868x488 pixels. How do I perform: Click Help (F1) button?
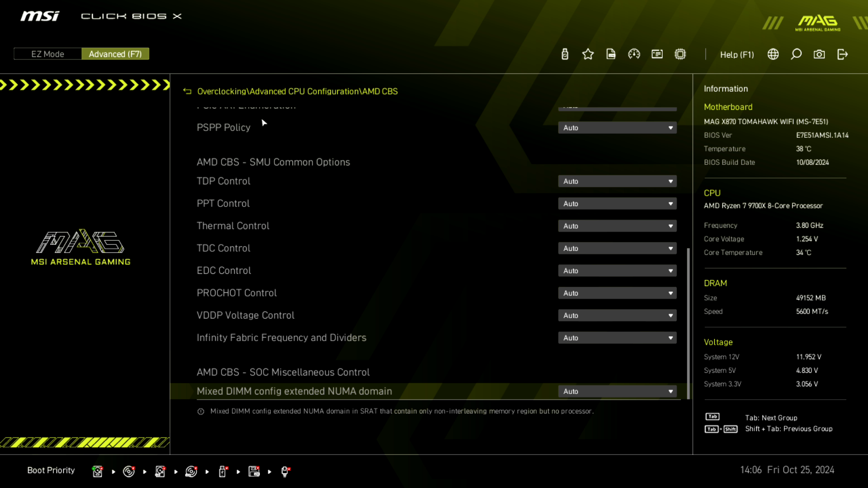[737, 55]
